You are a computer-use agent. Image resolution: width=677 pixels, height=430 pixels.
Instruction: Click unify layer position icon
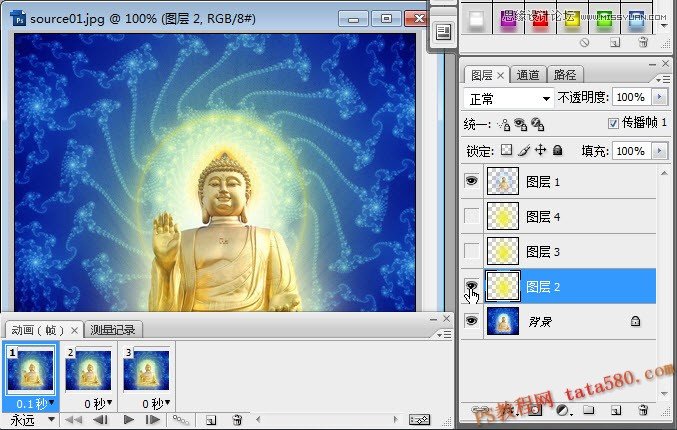(504, 125)
